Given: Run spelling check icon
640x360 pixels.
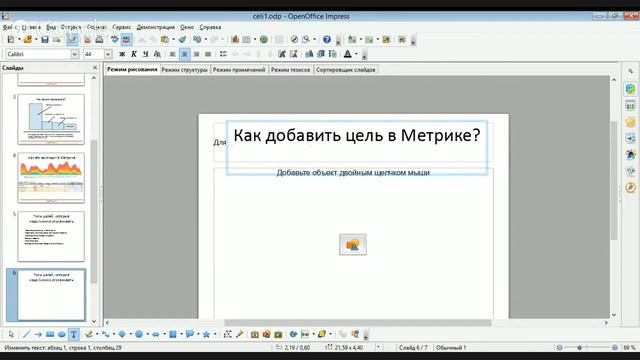Looking at the screenshot, I should 115,40.
